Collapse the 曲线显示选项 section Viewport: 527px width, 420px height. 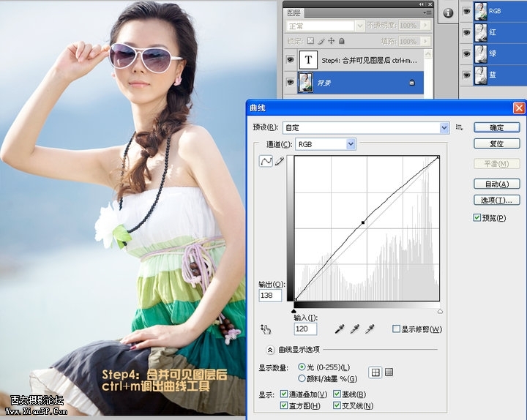pos(270,350)
